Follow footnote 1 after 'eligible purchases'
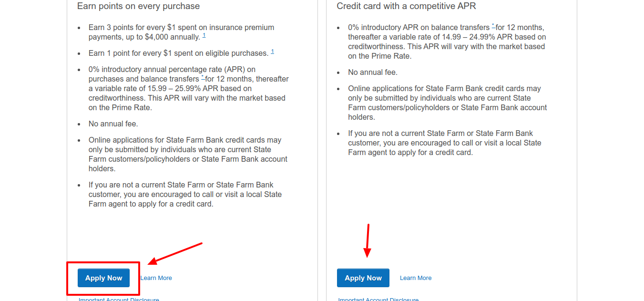The width and height of the screenshot is (644, 301). [x=272, y=52]
